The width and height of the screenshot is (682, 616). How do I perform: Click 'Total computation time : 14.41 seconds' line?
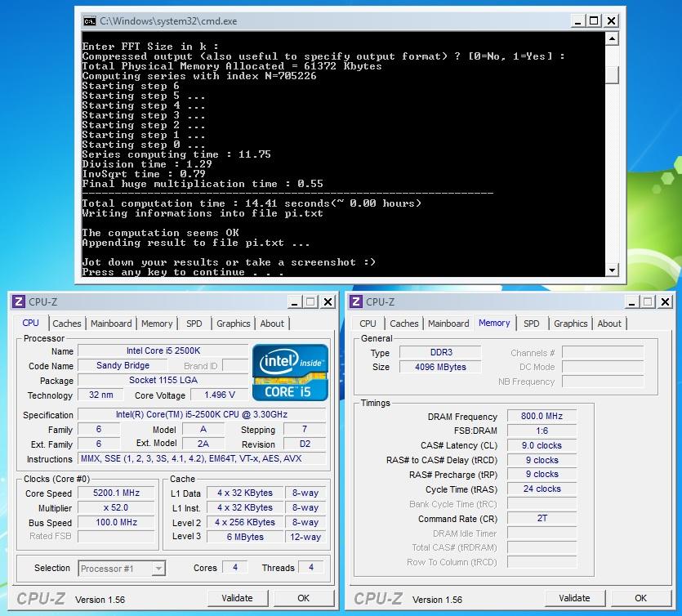[x=252, y=203]
